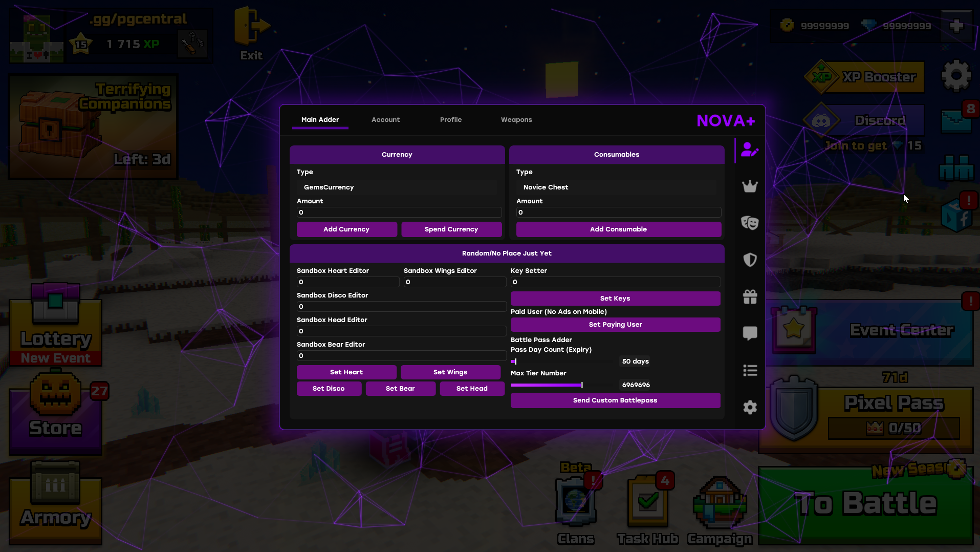Select the crown icon in the sidebar
980x552 pixels.
(x=749, y=186)
